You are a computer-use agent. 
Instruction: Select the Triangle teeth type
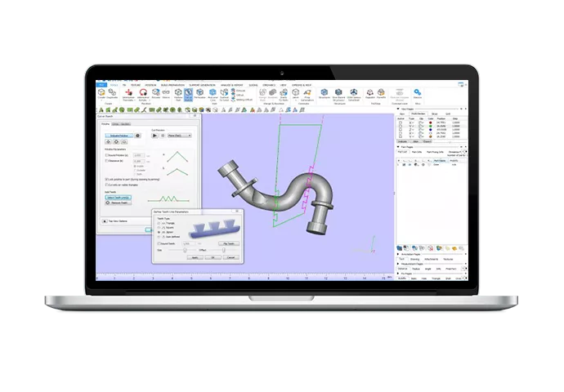point(159,223)
